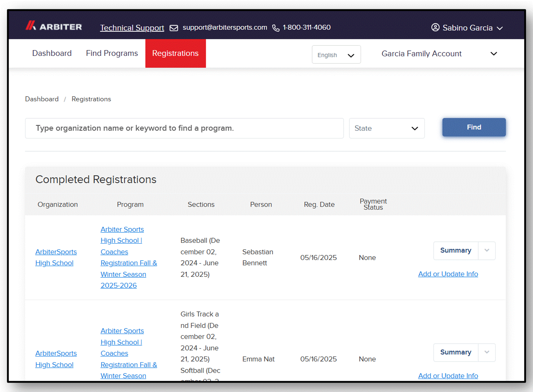Click the Completed Registrations heading

[96, 179]
